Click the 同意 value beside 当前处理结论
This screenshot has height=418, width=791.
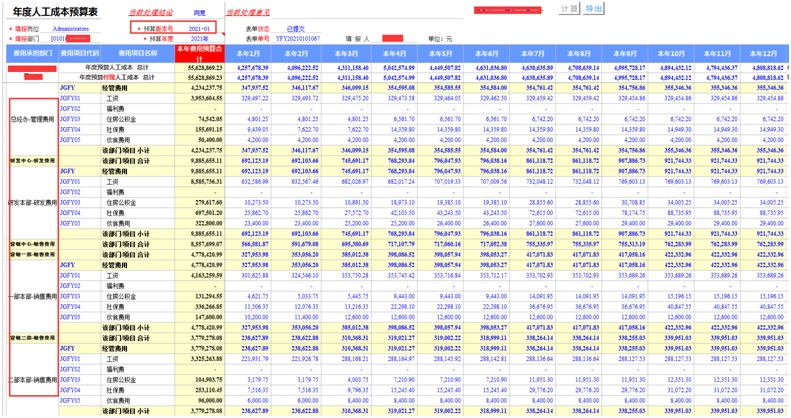200,13
